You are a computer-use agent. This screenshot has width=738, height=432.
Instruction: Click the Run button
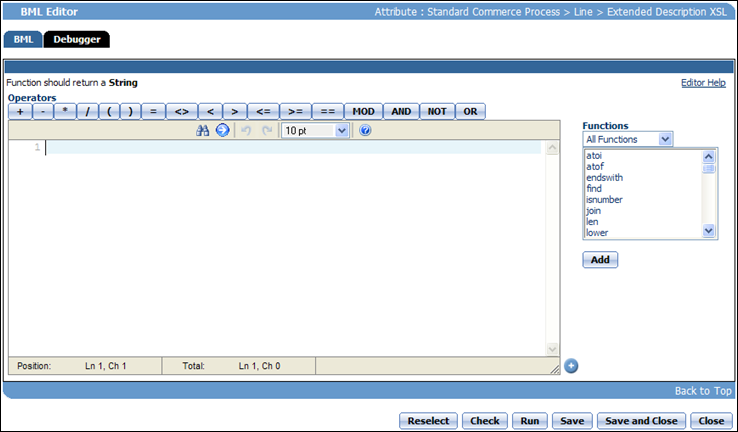pos(530,421)
